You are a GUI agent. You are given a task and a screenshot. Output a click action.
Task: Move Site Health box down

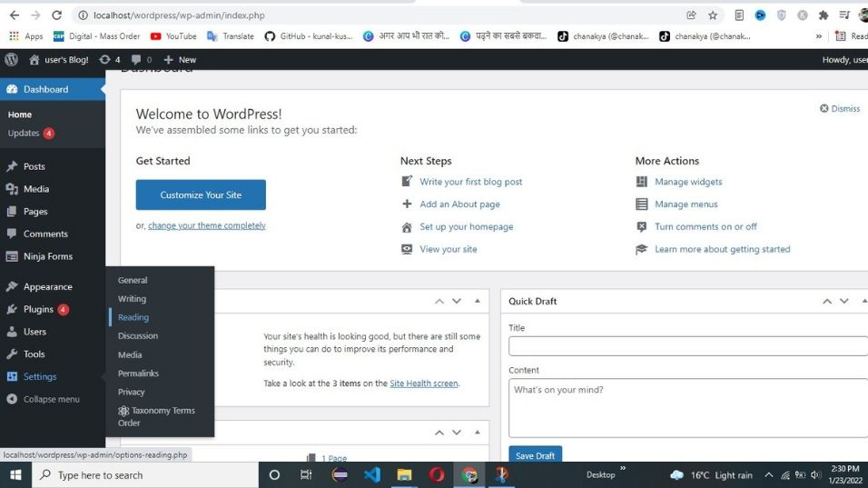pyautogui.click(x=456, y=302)
